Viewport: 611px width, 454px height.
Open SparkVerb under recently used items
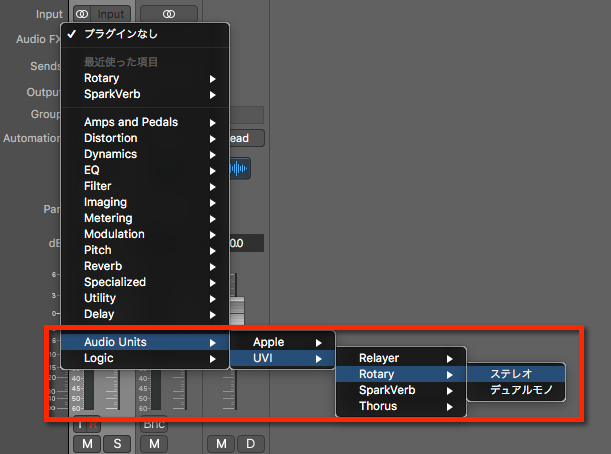click(x=145, y=94)
